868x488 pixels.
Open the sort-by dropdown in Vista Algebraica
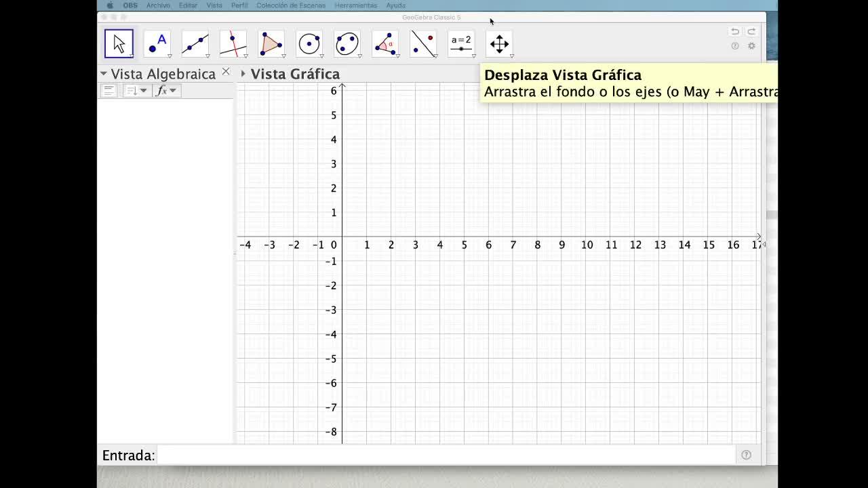(136, 90)
